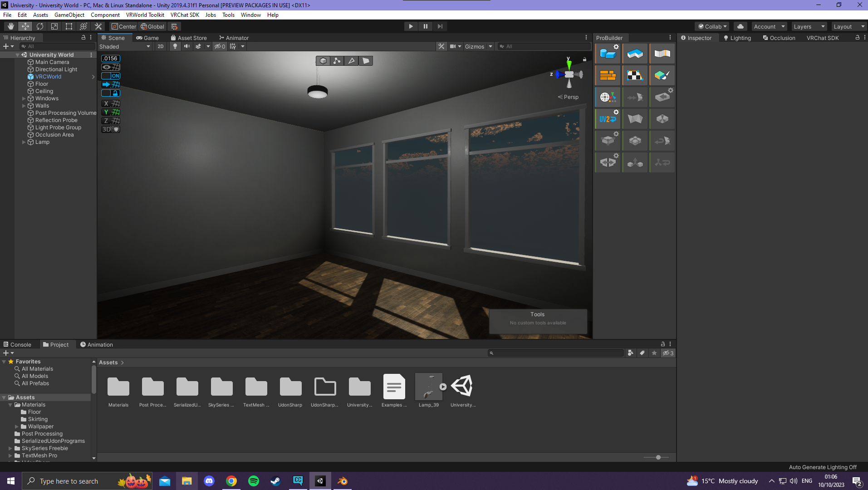
Task: Open ProBuilder New Bezier Shape tool
Action: [662, 54]
